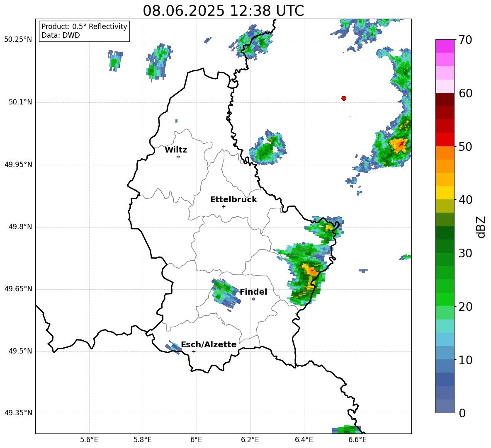491x448 pixels.
Task: Click the Wiltz station cross marker
Action: point(178,157)
